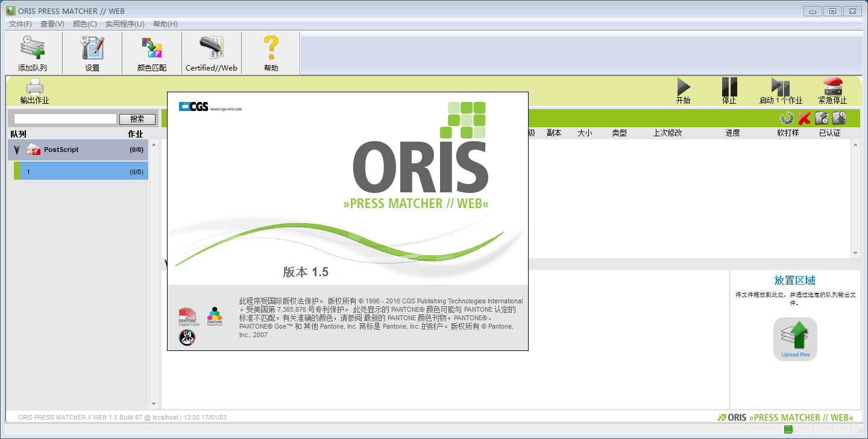Open the 帮助(H) menu in the menu bar

(x=165, y=24)
